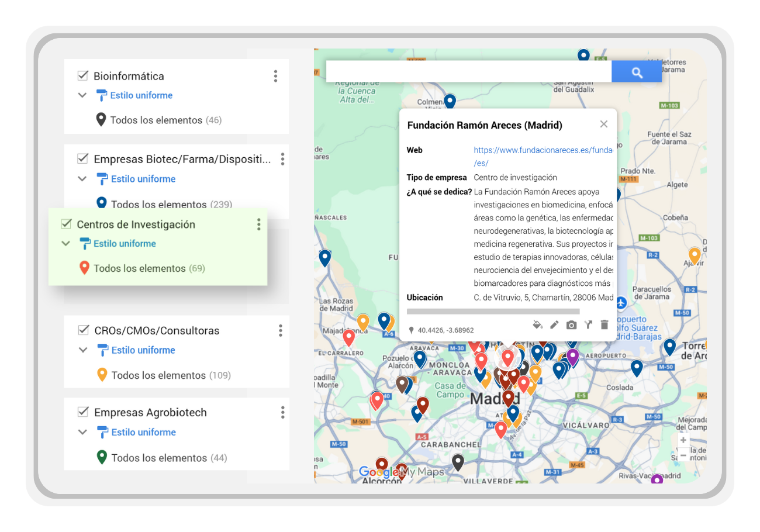The image size is (760, 532).
Task: Click the dark gray pin beside Bioinformática elements
Action: (x=101, y=120)
